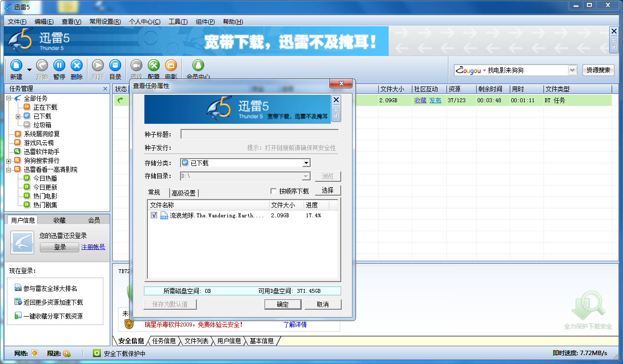The width and height of the screenshot is (623, 364).
Task: Click the 限速 speed limit icon
Action: pyautogui.click(x=67, y=353)
